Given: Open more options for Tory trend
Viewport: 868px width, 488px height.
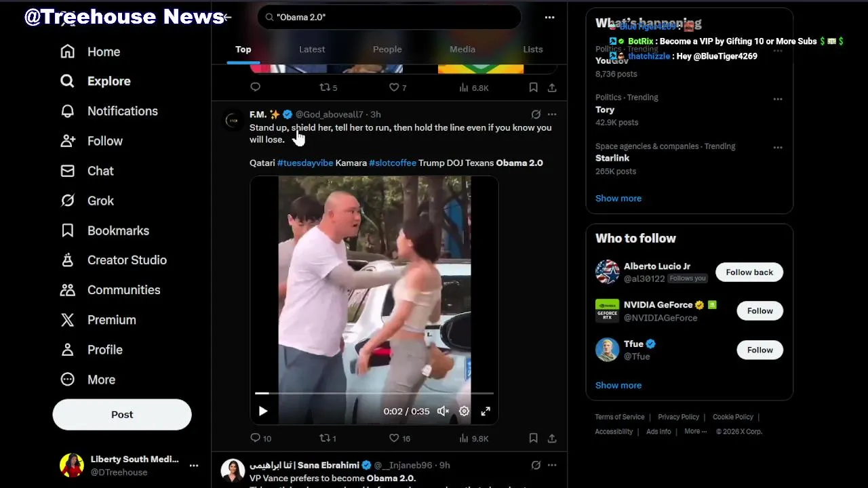Looking at the screenshot, I should point(778,99).
